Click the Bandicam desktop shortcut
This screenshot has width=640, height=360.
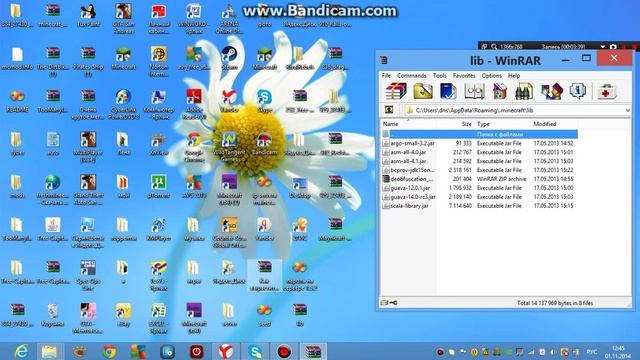click(x=264, y=143)
